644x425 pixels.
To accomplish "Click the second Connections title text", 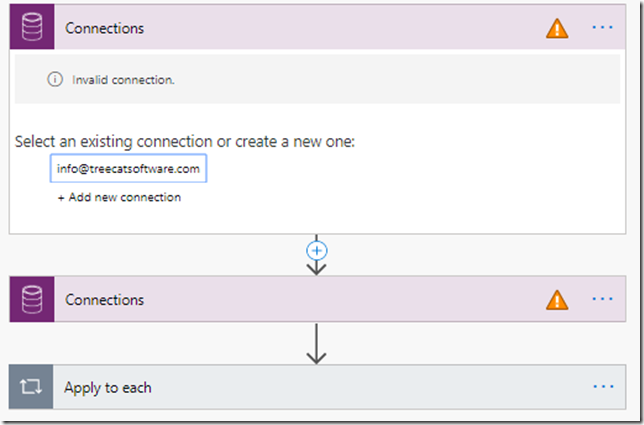I will point(104,300).
